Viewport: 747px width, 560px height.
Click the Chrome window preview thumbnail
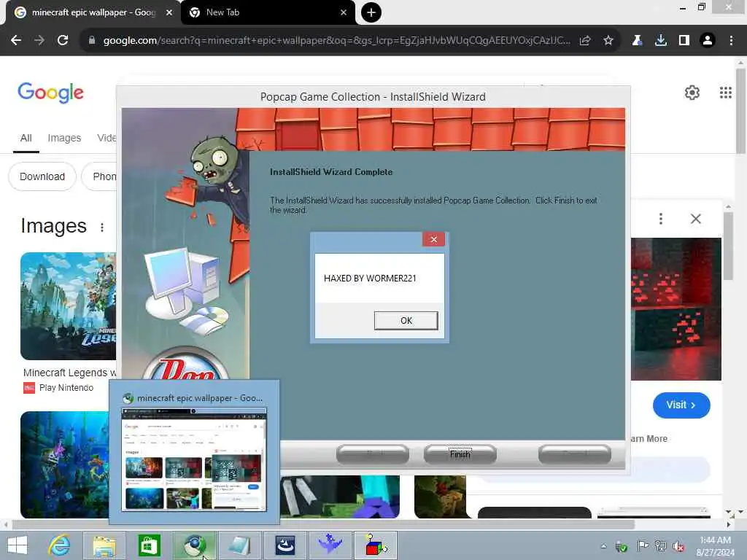click(x=194, y=459)
